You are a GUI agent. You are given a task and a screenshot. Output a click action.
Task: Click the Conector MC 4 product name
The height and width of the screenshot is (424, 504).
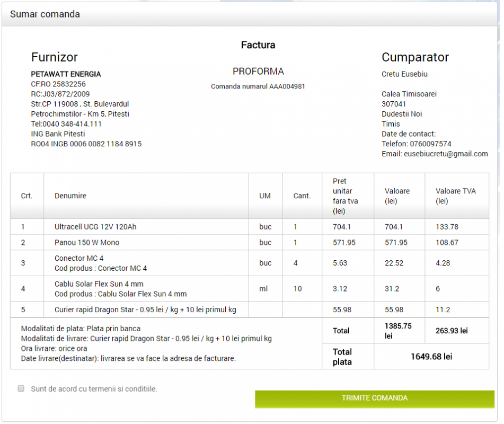[79, 258]
